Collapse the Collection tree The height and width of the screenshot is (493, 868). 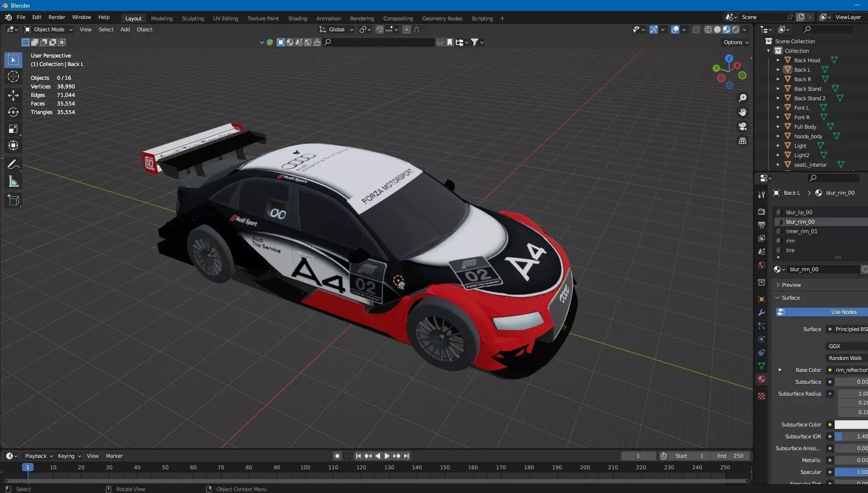tap(769, 51)
